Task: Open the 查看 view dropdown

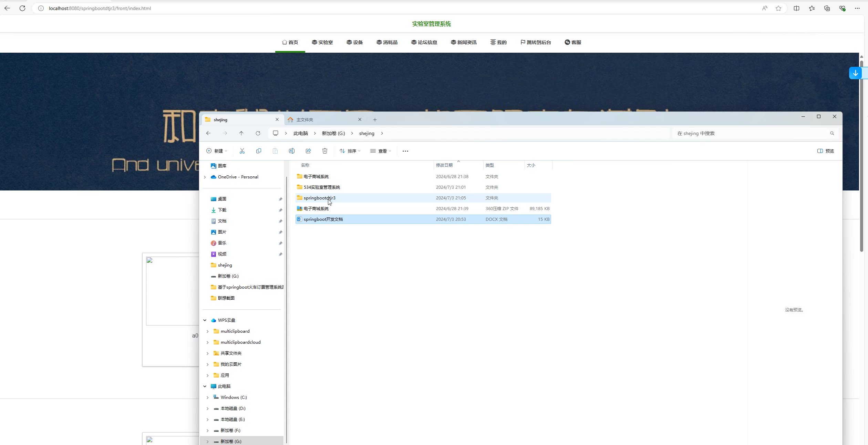Action: (381, 151)
